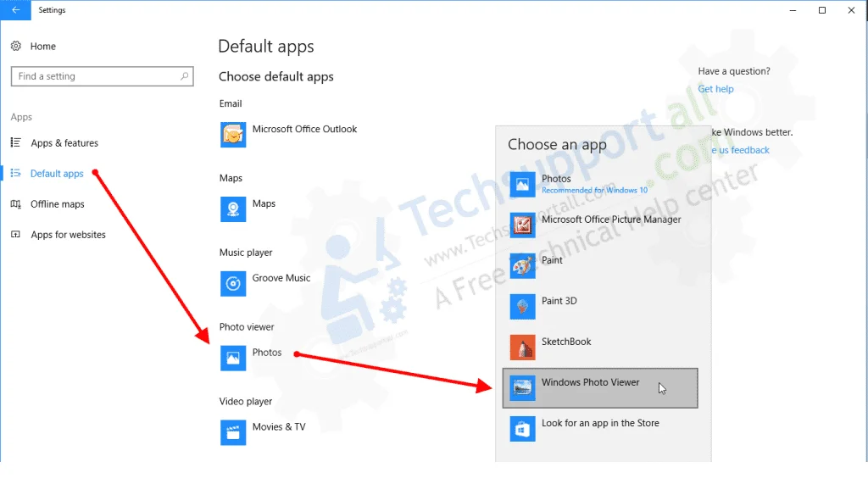Maximize the Settings window
The width and height of the screenshot is (868, 495).
[822, 10]
